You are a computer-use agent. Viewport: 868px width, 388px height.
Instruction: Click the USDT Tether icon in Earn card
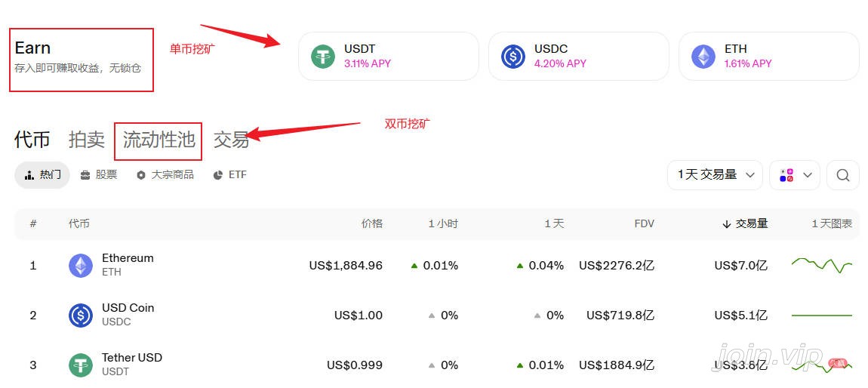(x=323, y=57)
